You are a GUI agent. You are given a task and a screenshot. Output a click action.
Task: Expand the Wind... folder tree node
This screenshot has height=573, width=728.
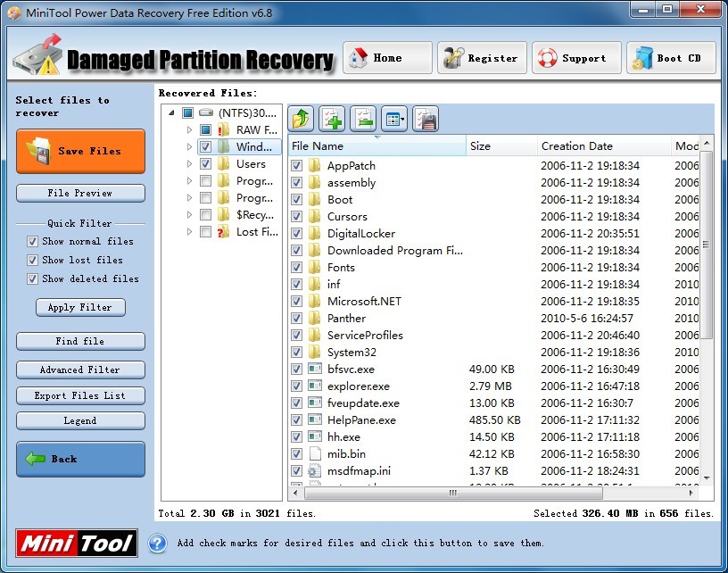pyautogui.click(x=189, y=146)
